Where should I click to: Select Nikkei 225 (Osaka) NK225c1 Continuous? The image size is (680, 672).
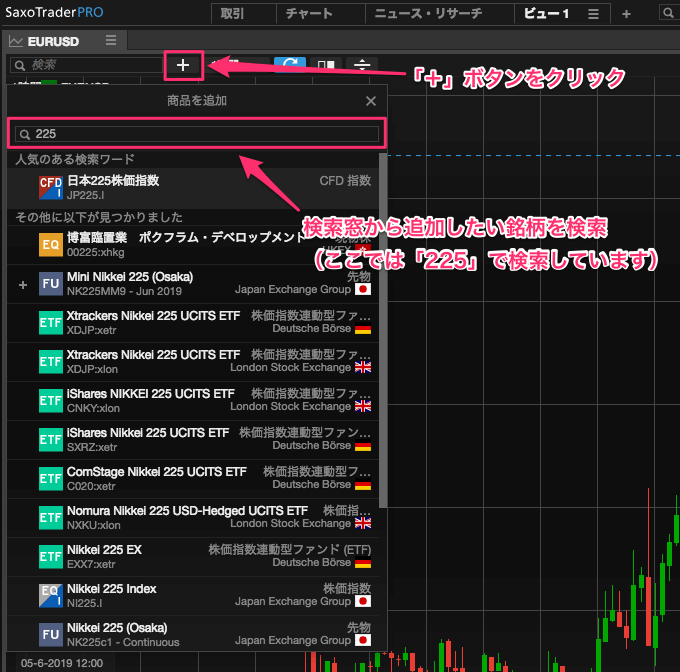point(193,634)
